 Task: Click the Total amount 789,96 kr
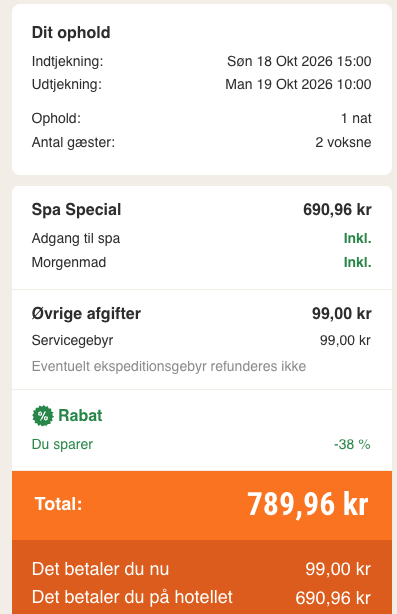point(307,504)
